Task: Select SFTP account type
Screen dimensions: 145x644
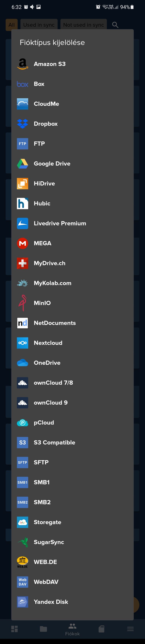Action: click(x=72, y=463)
